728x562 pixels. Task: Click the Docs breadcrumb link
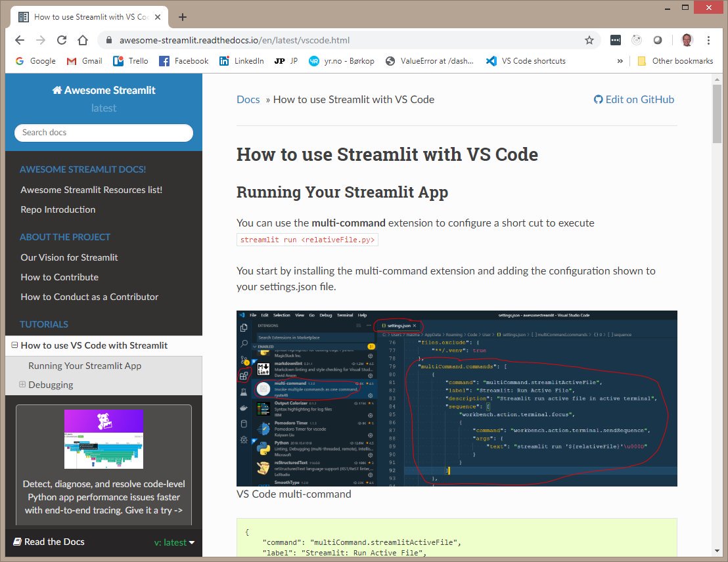[248, 99]
